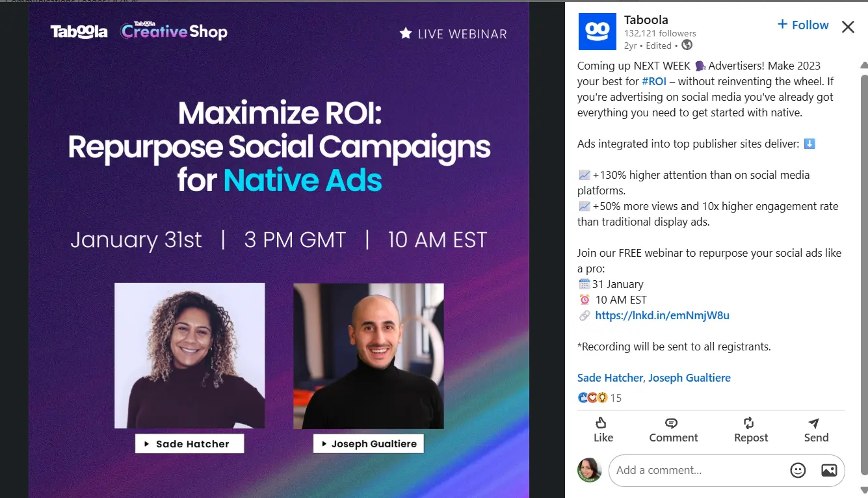Image resolution: width=868 pixels, height=498 pixels.
Task: View the 15 reactions count
Action: (616, 398)
